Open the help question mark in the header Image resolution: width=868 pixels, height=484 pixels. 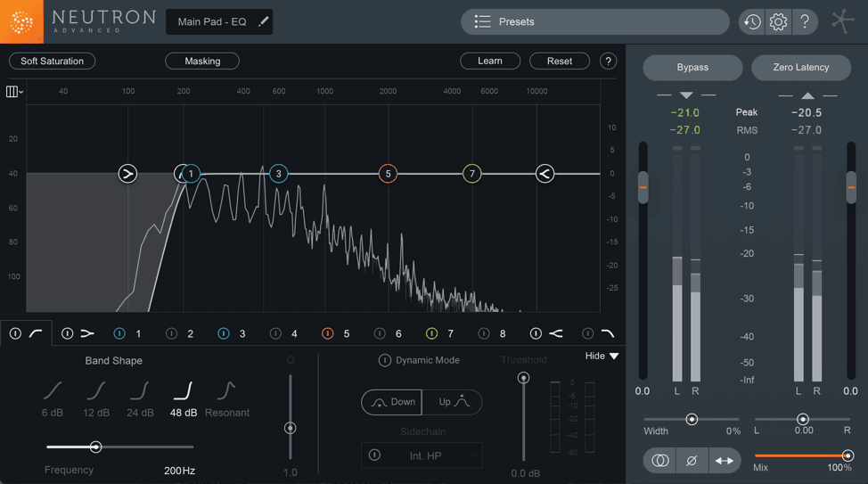coord(805,22)
